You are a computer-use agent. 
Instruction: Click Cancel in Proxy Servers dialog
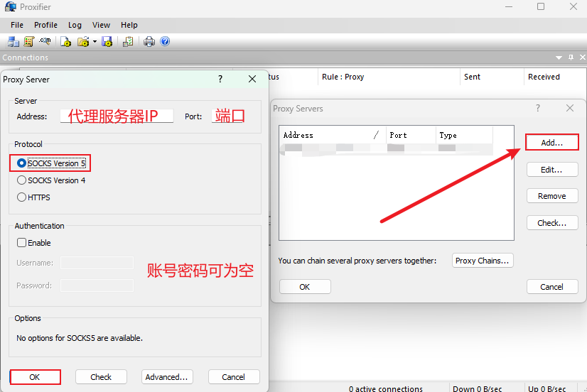point(552,287)
